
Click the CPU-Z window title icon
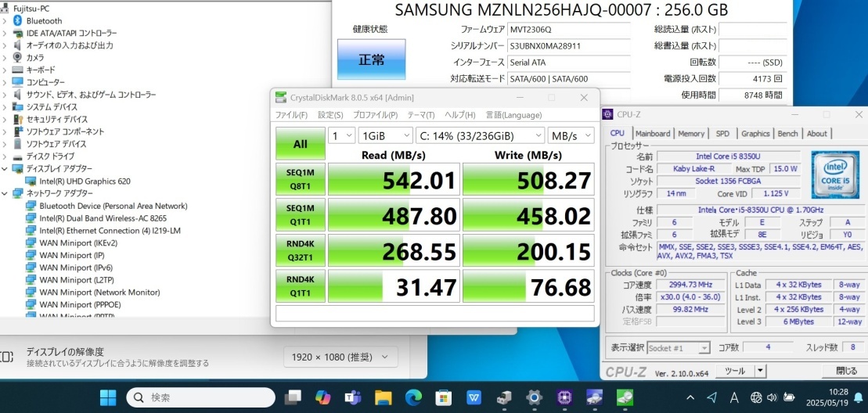(608, 114)
